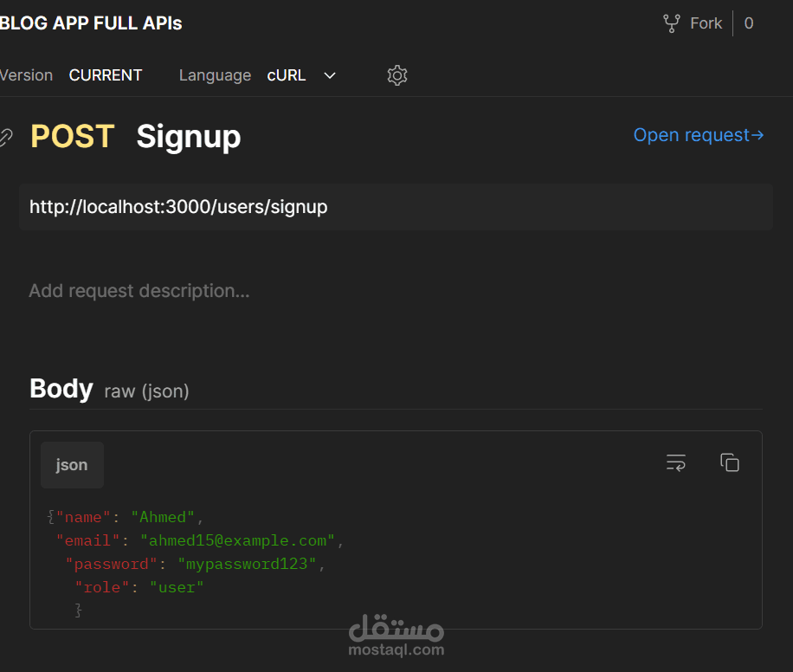Click the json language badge

[72, 465]
